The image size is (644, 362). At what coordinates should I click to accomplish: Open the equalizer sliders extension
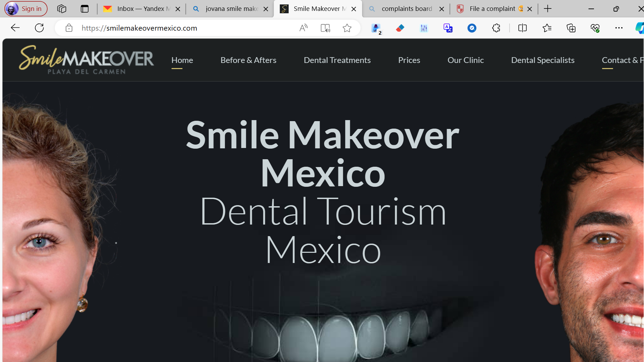coord(424,28)
